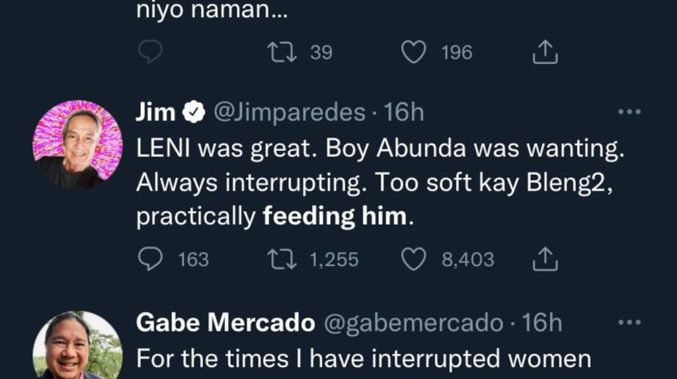Open the 16h timestamp on Gabe Mercado's tweet
Viewport: 677px width, 379px height.
click(542, 322)
